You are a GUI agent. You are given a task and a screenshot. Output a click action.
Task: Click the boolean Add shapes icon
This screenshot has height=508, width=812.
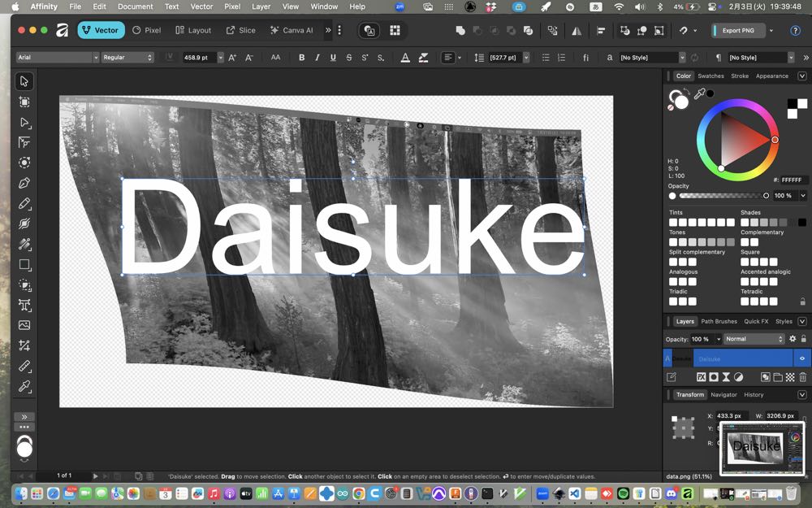point(460,31)
